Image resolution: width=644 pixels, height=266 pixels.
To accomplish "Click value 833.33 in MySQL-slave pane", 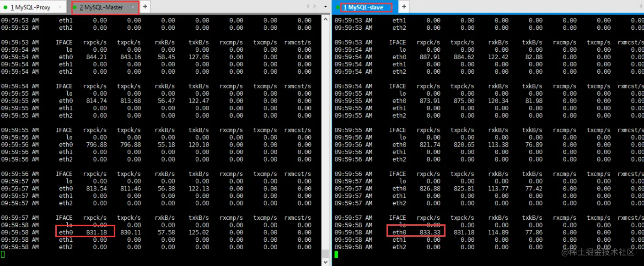I will click(430, 233).
